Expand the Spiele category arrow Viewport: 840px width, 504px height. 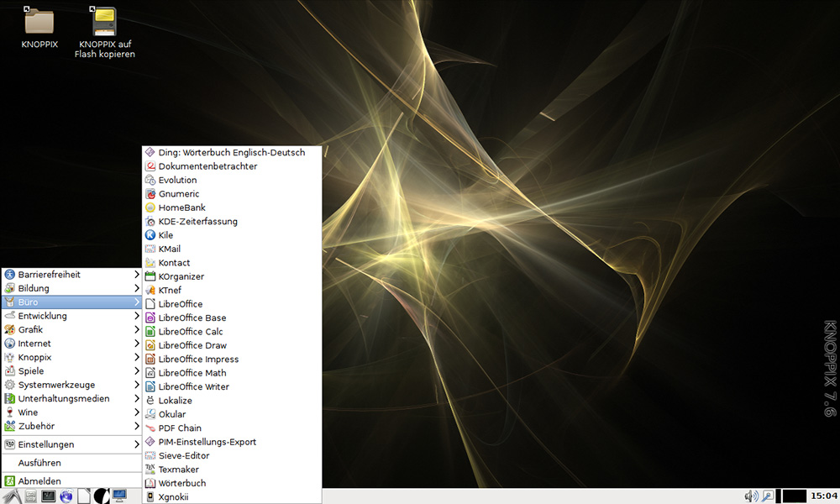tap(137, 371)
